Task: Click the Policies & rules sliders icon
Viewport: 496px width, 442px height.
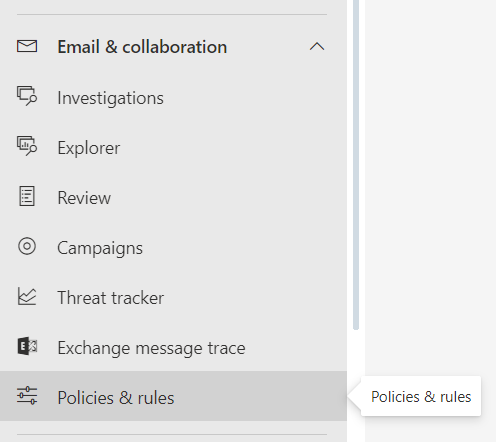Action: point(27,396)
